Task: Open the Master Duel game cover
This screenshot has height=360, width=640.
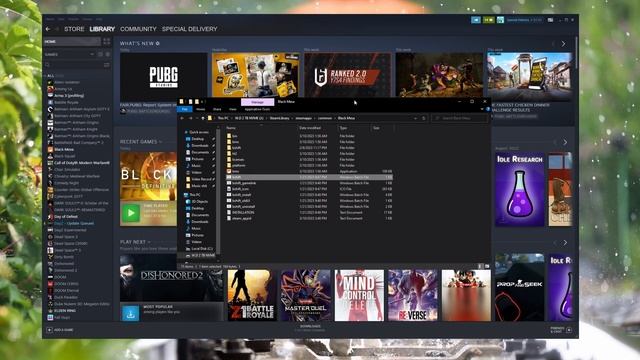Action: pos(305,295)
